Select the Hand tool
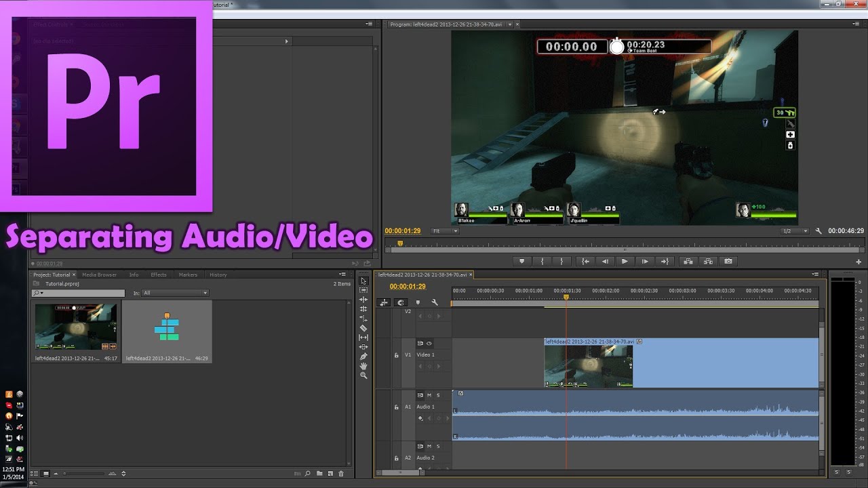The width and height of the screenshot is (868, 488). (363, 366)
